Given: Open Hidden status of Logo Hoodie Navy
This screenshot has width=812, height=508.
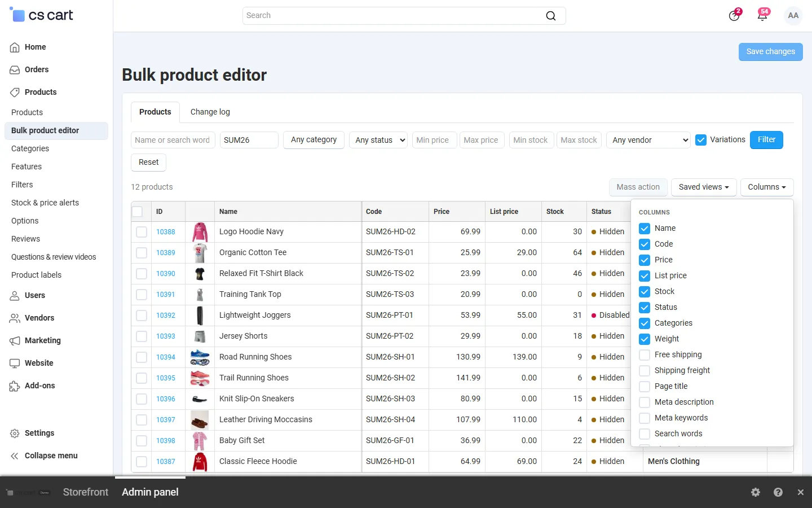Looking at the screenshot, I should [608, 232].
